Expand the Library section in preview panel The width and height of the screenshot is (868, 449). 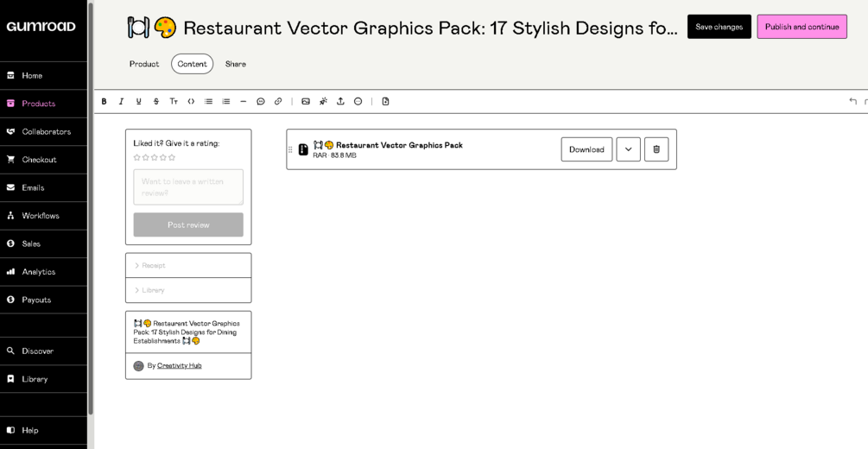pos(188,290)
